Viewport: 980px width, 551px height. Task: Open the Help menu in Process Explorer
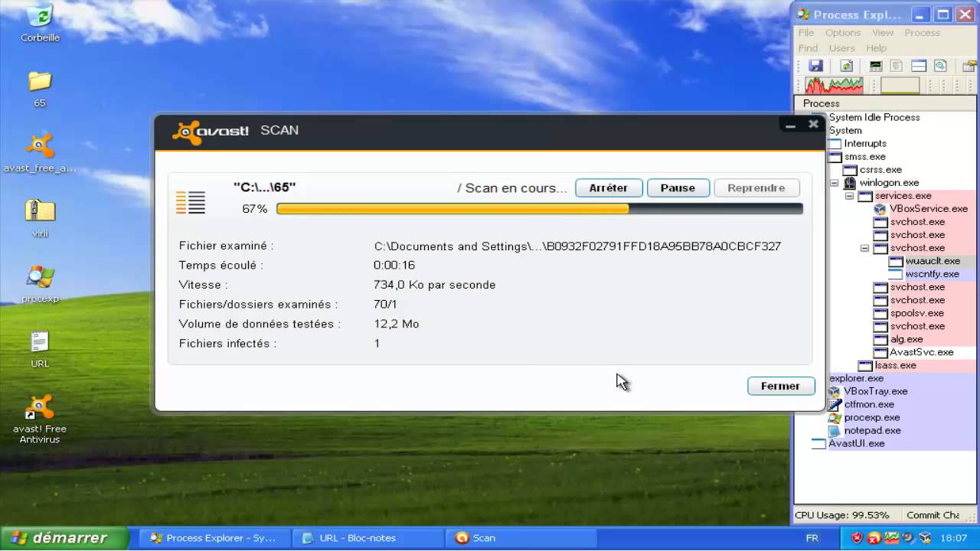877,48
